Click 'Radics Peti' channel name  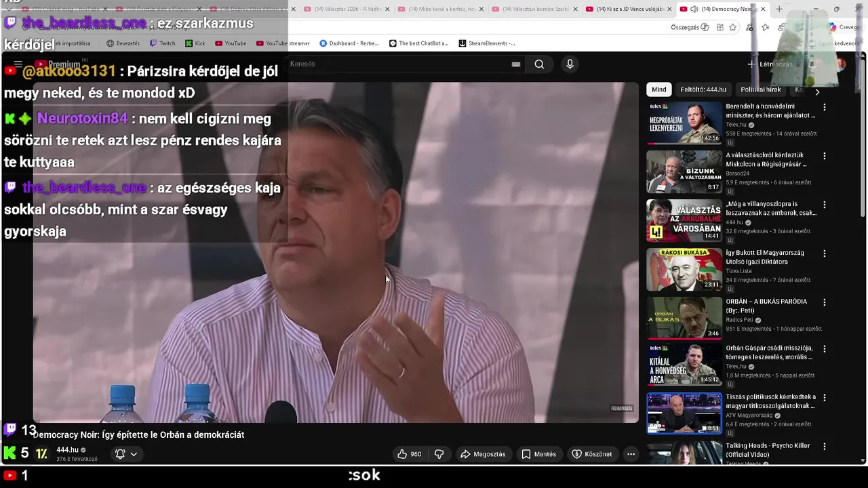pyautogui.click(x=740, y=320)
